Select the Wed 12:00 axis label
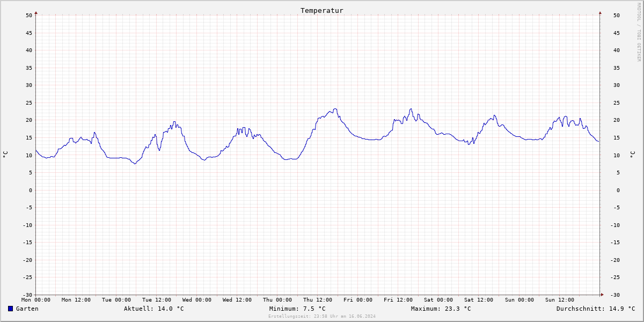Image resolution: width=644 pixels, height=322 pixels. click(x=237, y=300)
